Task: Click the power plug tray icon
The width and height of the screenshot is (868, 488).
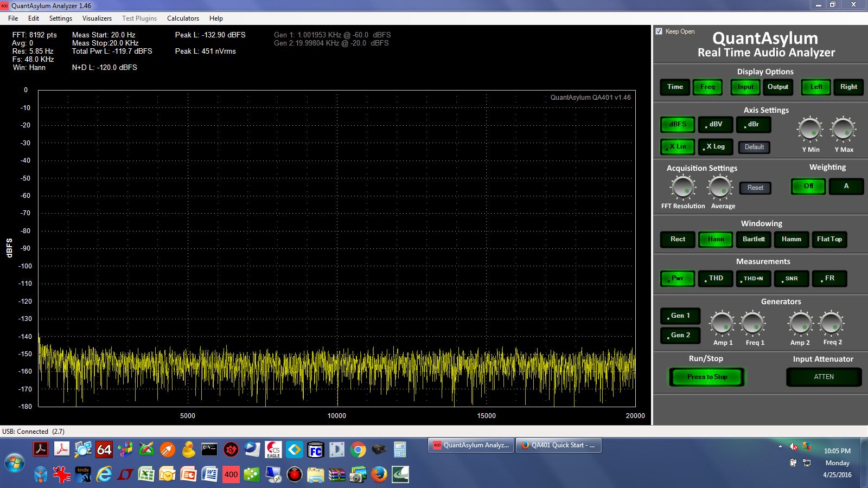Action: coord(793,463)
